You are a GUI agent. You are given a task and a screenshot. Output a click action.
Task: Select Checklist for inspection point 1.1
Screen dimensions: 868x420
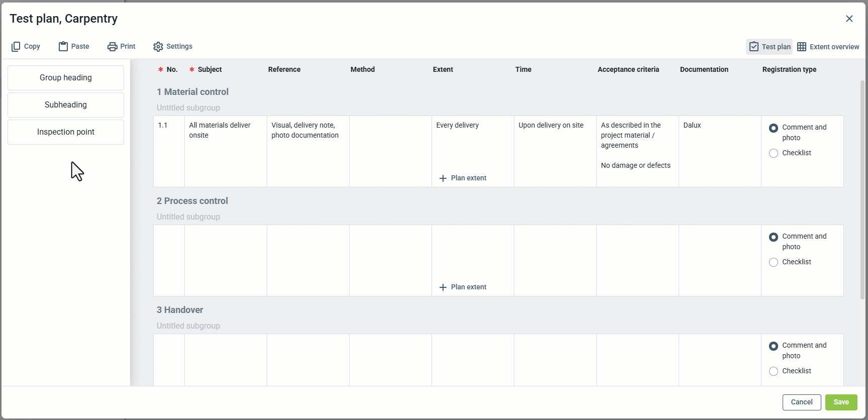click(x=774, y=153)
